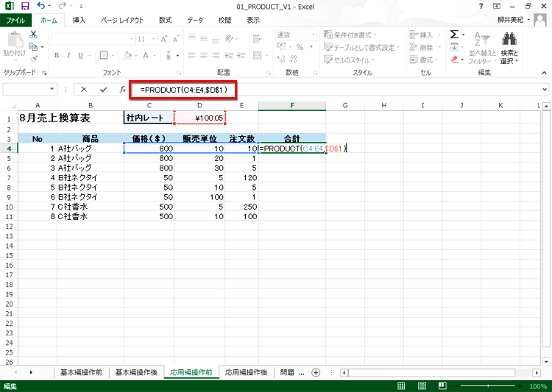Toggle Italic formatting
Image resolution: width=552 pixels, height=392 pixels.
click(68, 55)
